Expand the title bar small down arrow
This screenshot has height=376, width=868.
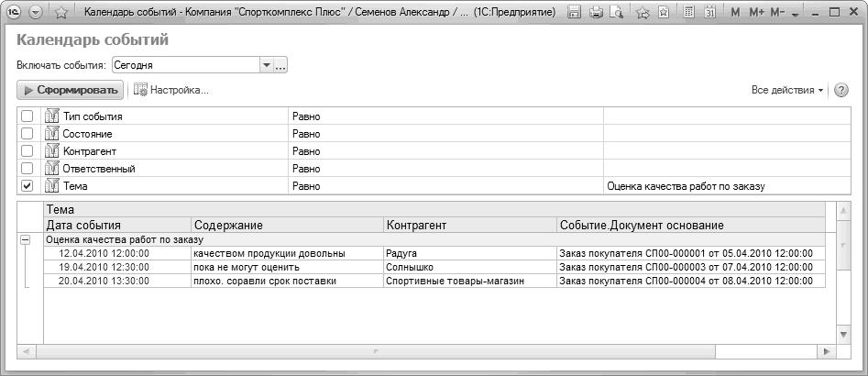point(796,15)
